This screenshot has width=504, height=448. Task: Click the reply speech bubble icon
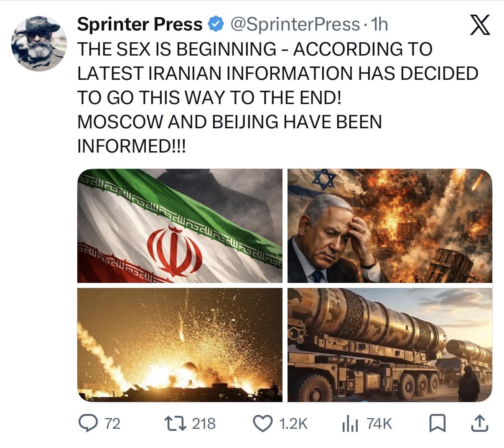pyautogui.click(x=89, y=424)
